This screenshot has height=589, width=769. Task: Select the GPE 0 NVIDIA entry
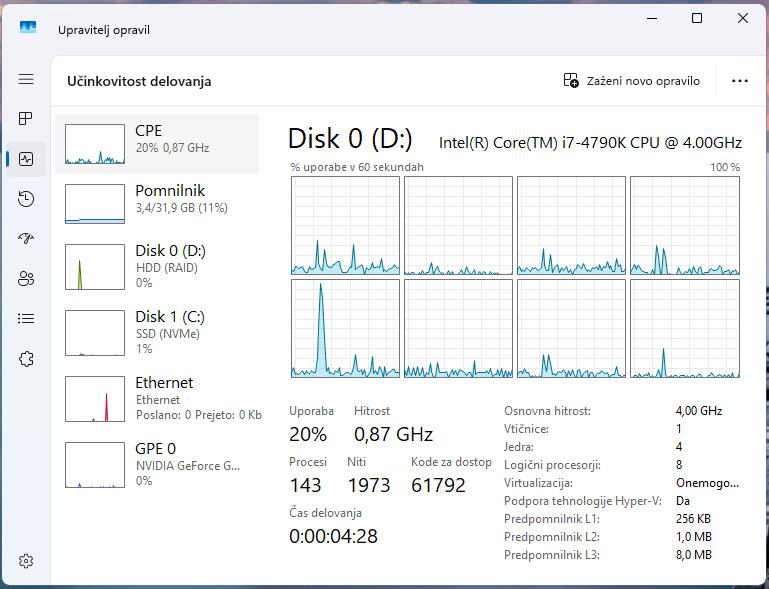157,464
